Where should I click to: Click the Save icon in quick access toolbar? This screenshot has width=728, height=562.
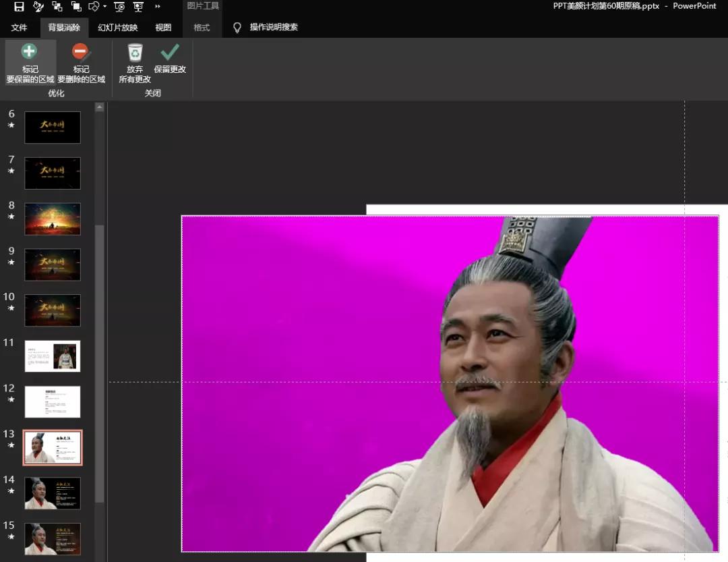[x=19, y=7]
